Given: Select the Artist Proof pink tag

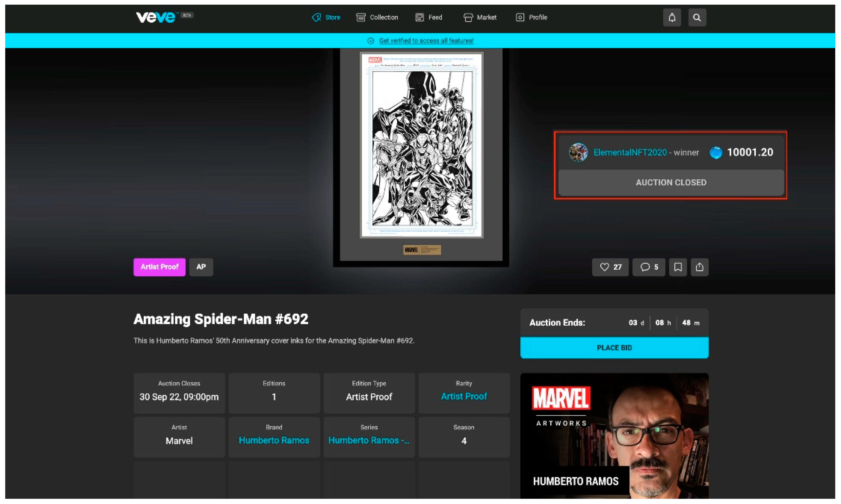Looking at the screenshot, I should pos(159,267).
